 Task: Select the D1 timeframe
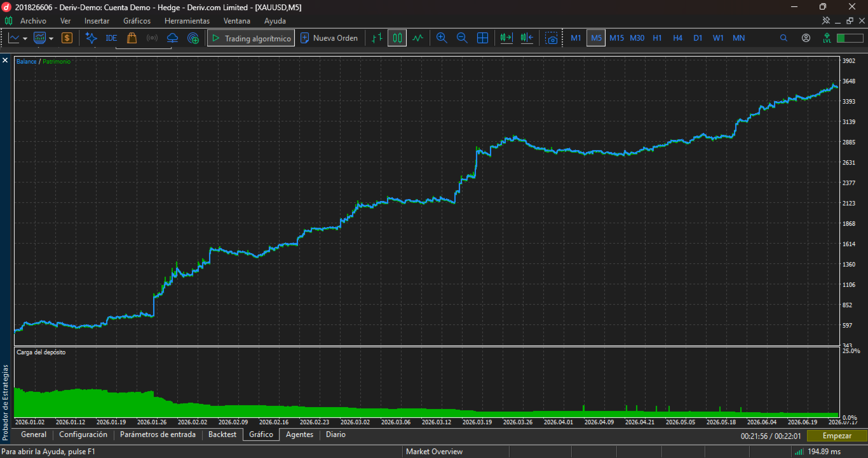click(x=698, y=38)
